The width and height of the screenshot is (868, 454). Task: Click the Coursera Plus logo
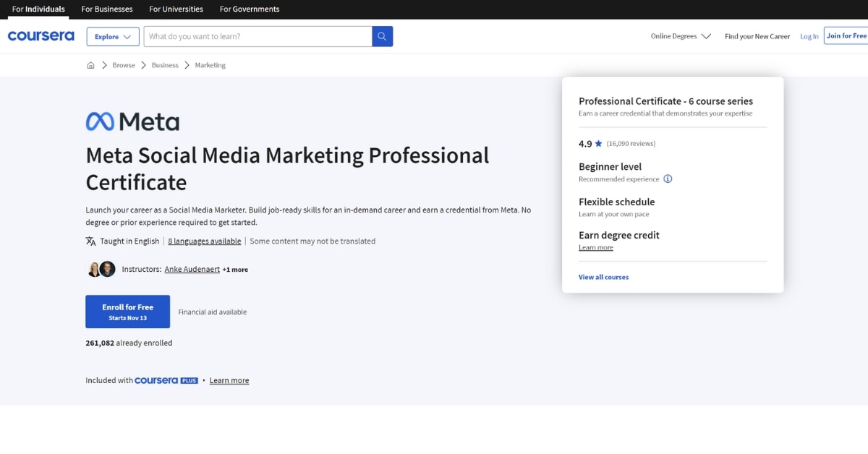coord(166,380)
